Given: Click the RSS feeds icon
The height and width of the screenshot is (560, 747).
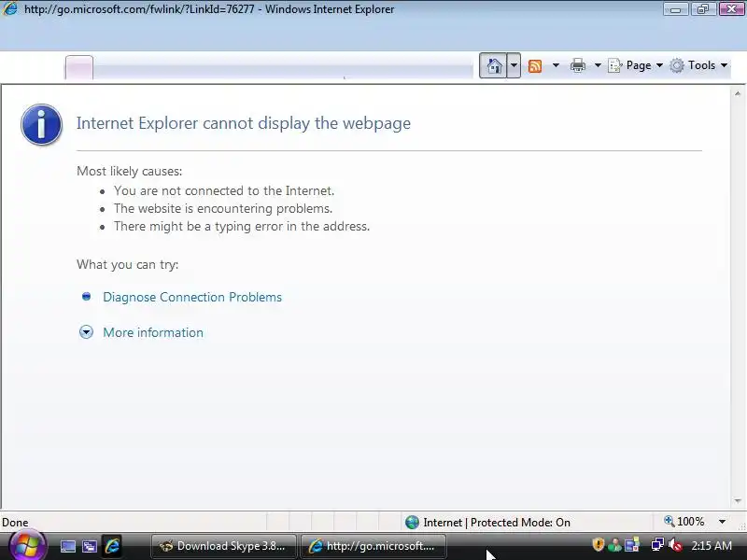Looking at the screenshot, I should pos(535,65).
